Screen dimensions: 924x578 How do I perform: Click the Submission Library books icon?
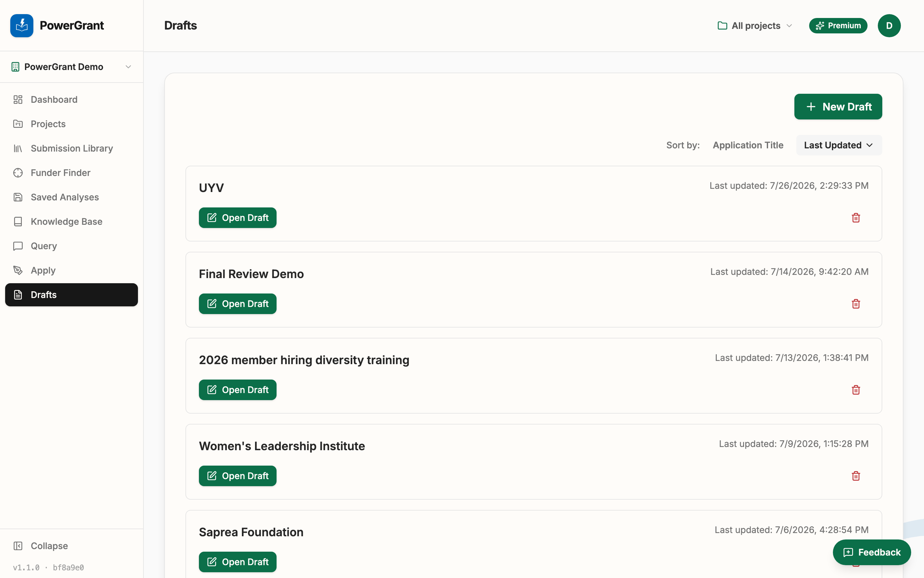coord(18,148)
